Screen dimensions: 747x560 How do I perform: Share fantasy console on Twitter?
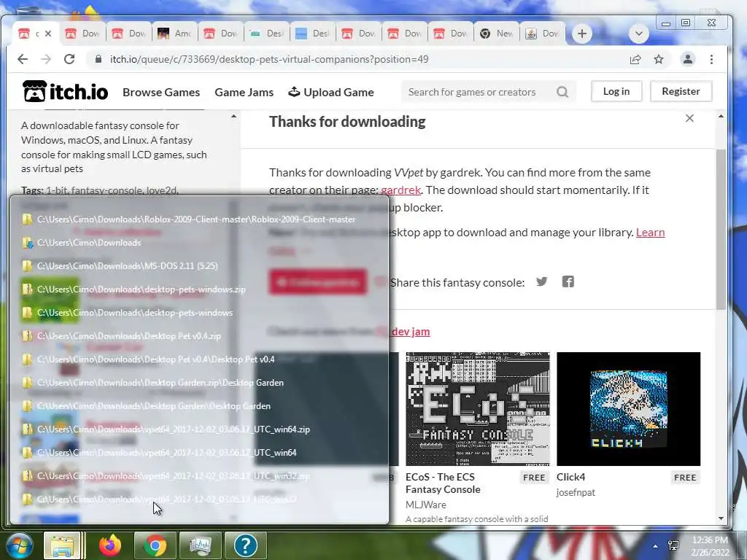click(542, 281)
